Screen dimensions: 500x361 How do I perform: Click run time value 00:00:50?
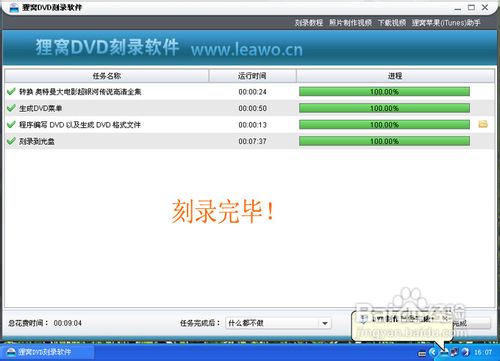[252, 108]
